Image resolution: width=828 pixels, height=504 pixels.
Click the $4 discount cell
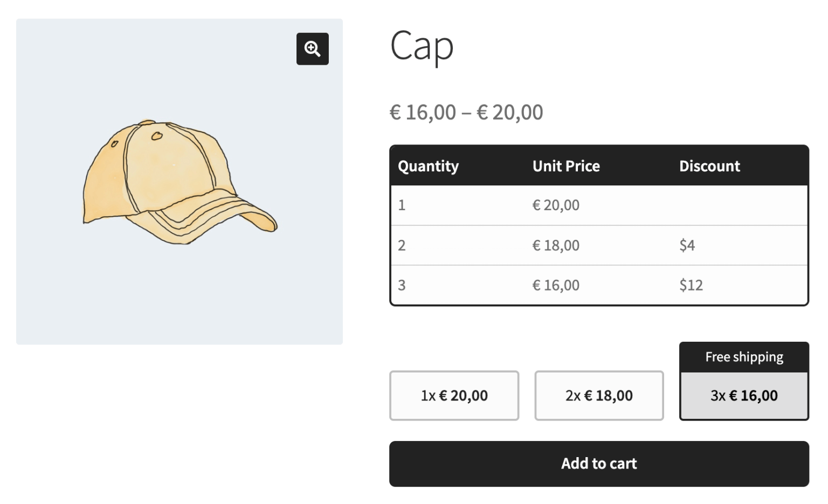tap(687, 245)
